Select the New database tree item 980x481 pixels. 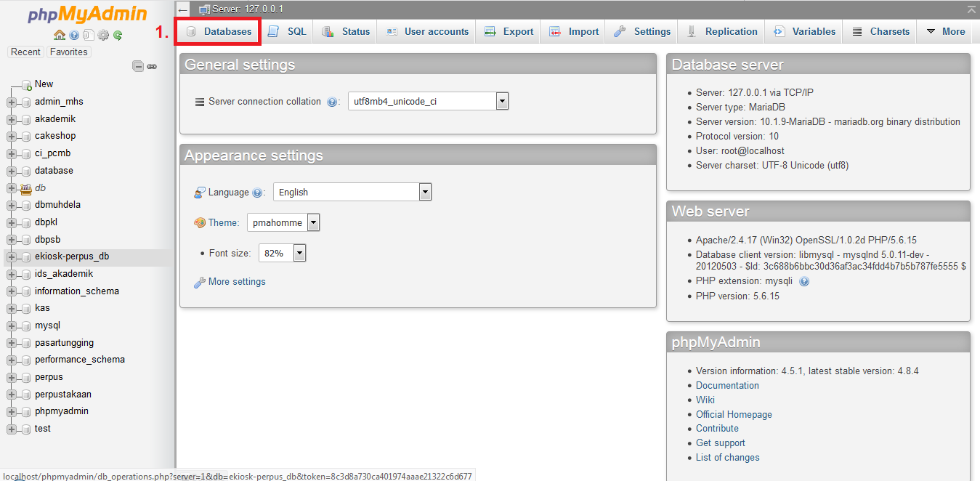tap(44, 84)
